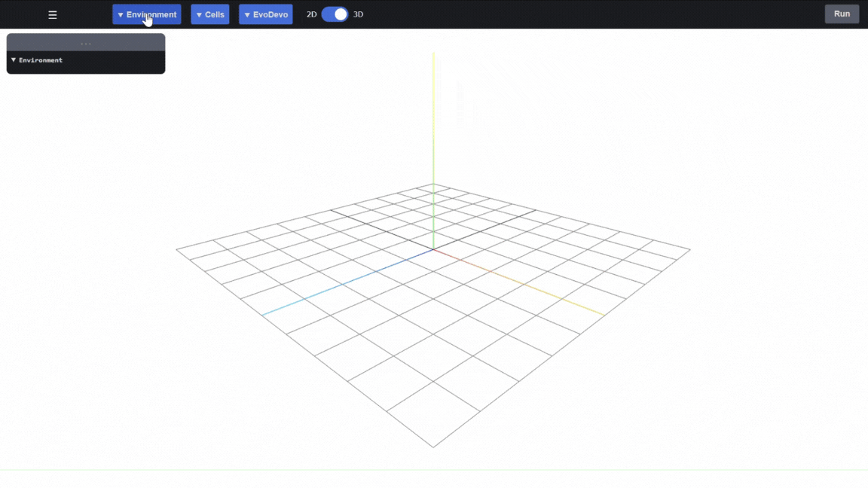The image size is (868, 488).
Task: Open the EvoDevo dropdown
Action: [x=266, y=14]
